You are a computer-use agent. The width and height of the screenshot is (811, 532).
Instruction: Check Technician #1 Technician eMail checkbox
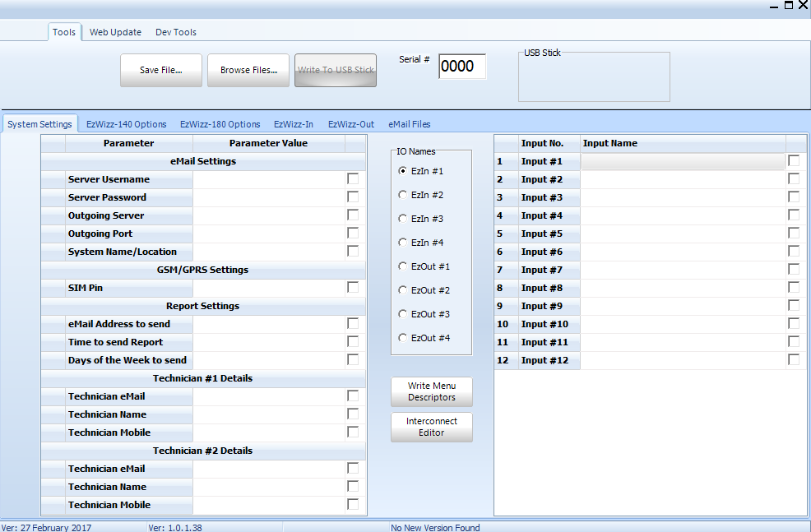tap(353, 396)
